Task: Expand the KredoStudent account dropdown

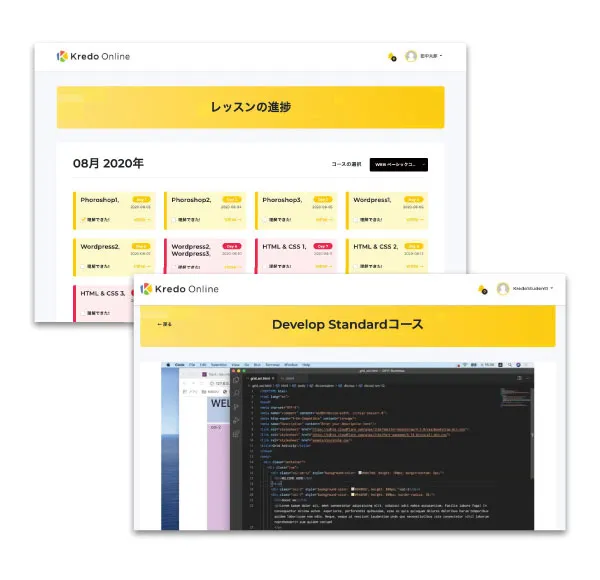Action: click(533, 288)
